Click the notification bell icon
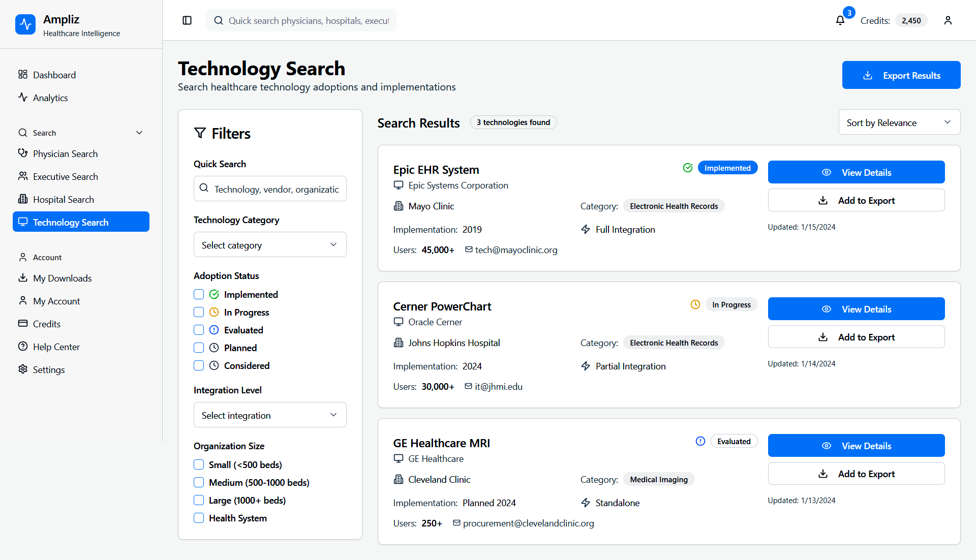 pos(840,20)
